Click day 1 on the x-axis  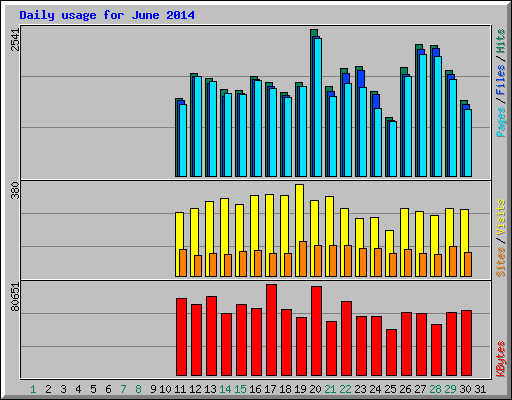coord(33,389)
